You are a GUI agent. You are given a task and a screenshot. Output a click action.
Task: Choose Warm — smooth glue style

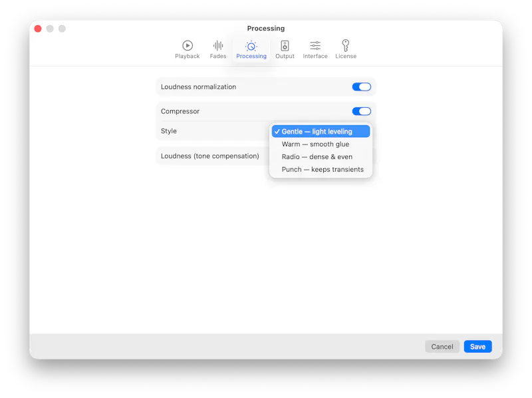(x=321, y=144)
